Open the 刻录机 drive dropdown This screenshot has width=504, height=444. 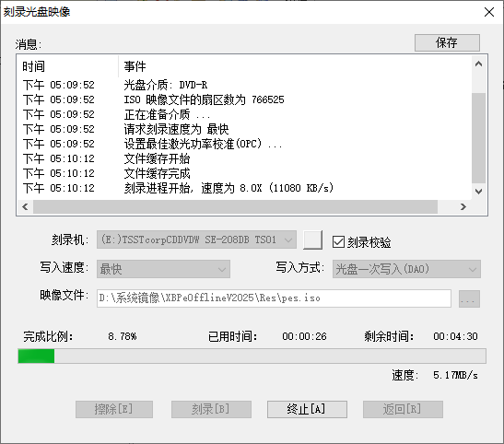click(196, 240)
